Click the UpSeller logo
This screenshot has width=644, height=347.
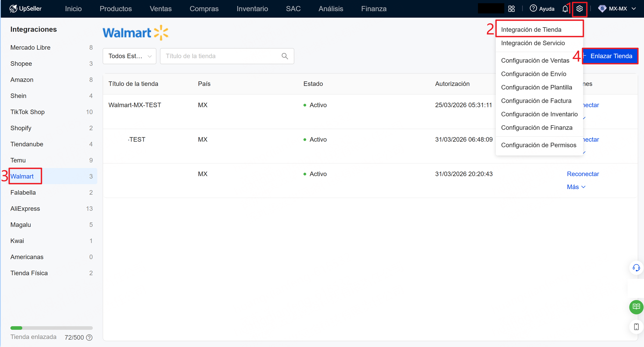26,9
